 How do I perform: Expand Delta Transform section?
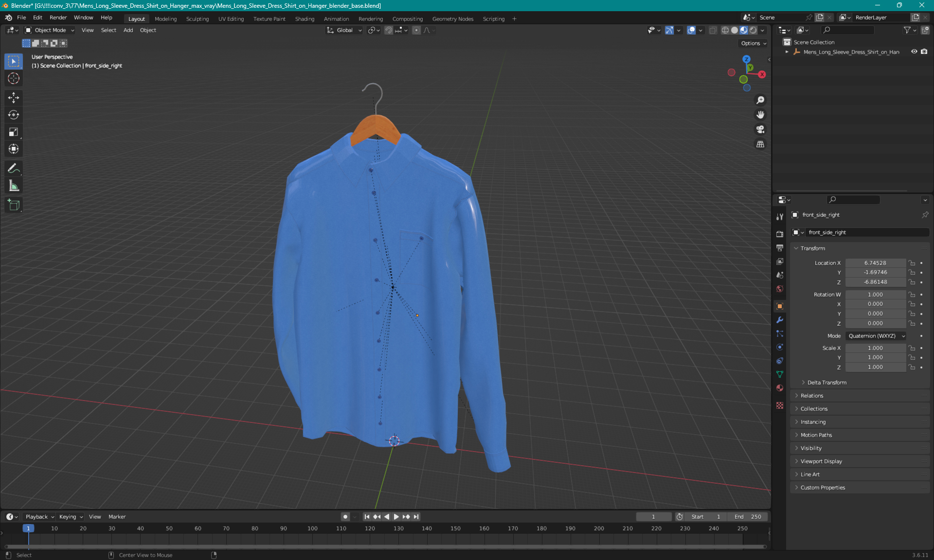click(x=826, y=383)
